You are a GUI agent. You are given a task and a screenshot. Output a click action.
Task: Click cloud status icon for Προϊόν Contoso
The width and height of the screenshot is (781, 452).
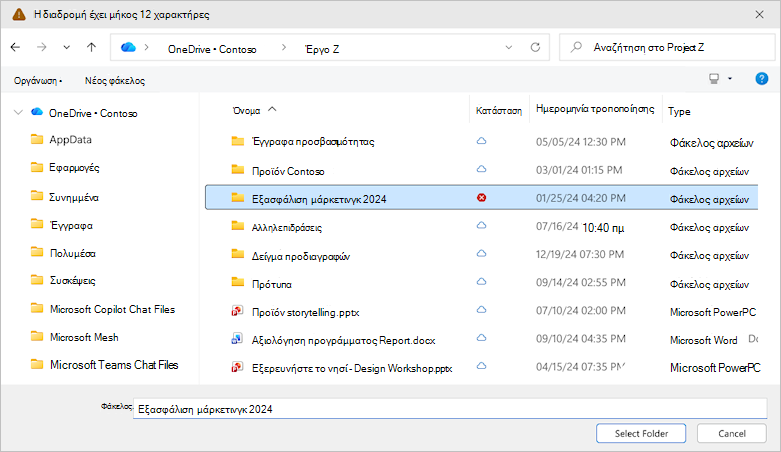pyautogui.click(x=482, y=169)
